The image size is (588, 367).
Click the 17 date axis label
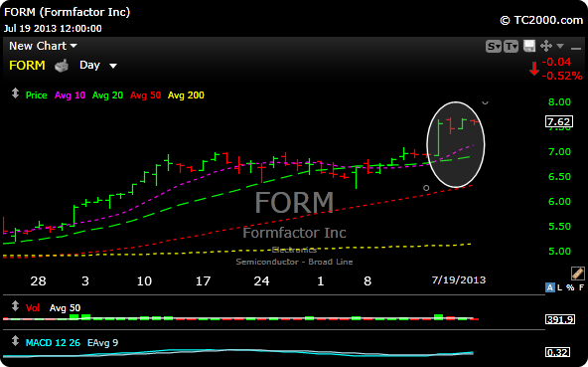pos(203,281)
